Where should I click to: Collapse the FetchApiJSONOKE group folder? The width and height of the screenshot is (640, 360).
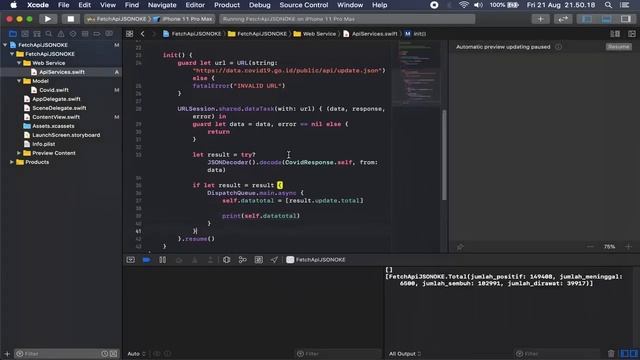12,54
